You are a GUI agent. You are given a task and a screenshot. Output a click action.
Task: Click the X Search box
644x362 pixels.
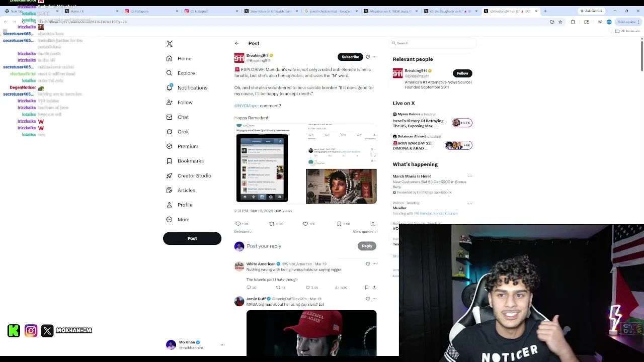point(433,43)
